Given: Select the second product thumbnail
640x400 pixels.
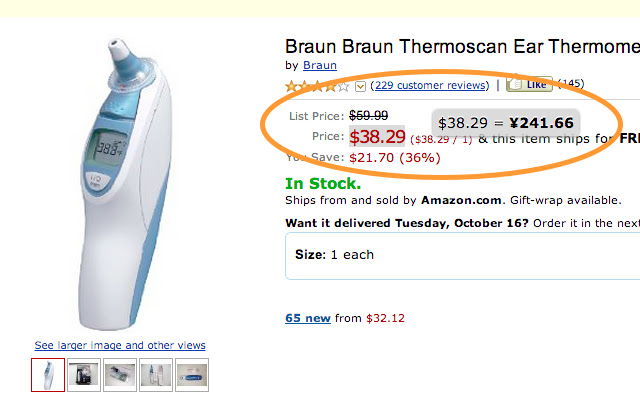Looking at the screenshot, I should pyautogui.click(x=84, y=375).
